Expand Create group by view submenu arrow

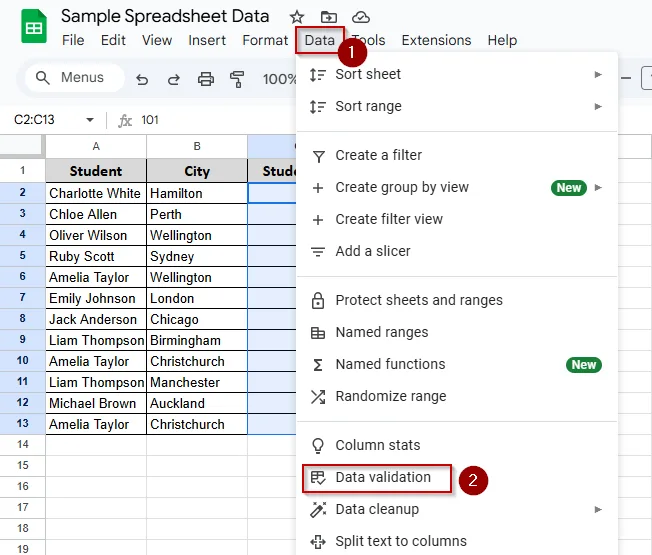click(x=598, y=187)
